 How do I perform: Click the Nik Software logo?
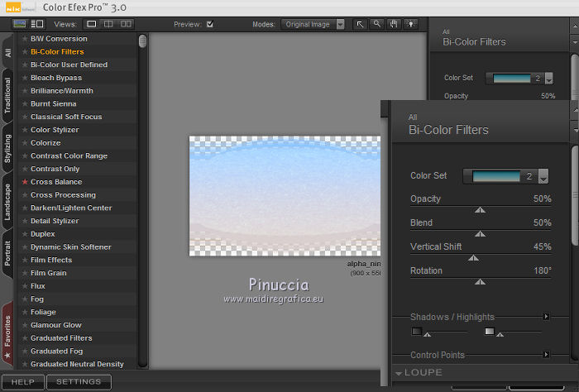[x=21, y=7]
